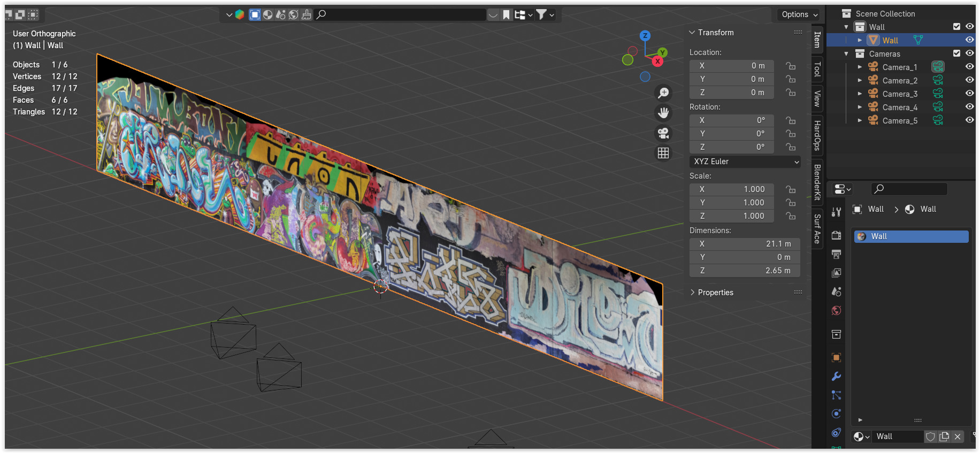Viewport: 980px width, 453px height.
Task: Expand the Wall mesh object tree arrow
Action: tap(860, 40)
